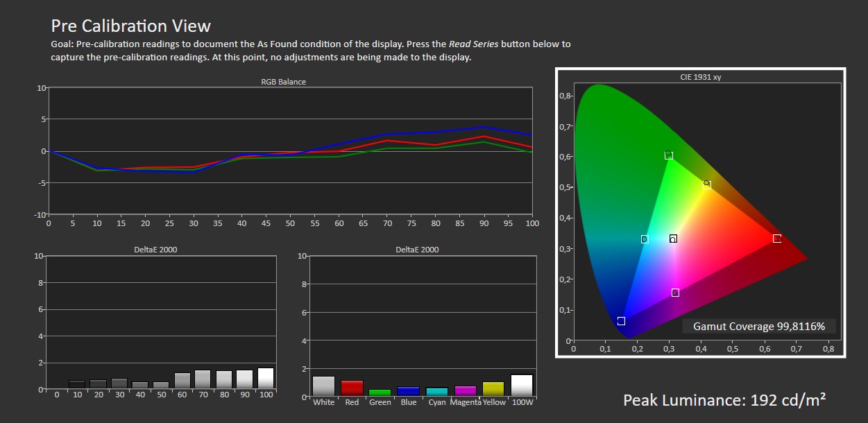Click the Magenta bar in color DeltaE chart
The width and height of the screenshot is (868, 423).
click(x=466, y=391)
